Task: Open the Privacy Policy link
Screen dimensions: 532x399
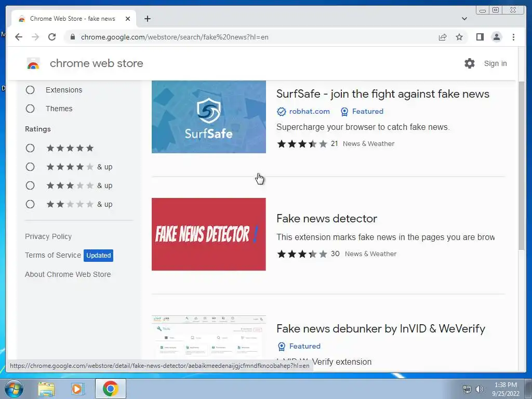Action: [48, 236]
